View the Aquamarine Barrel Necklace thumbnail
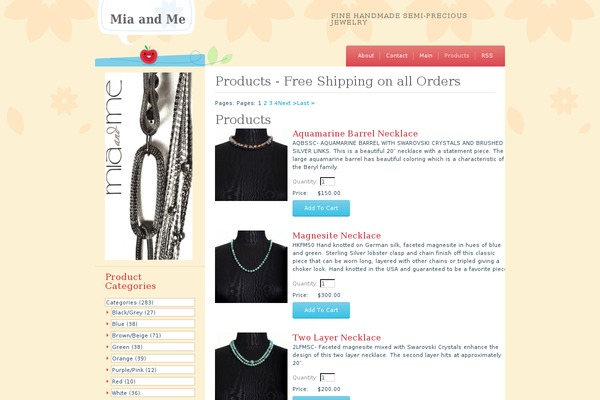The image size is (600, 400). [x=251, y=165]
